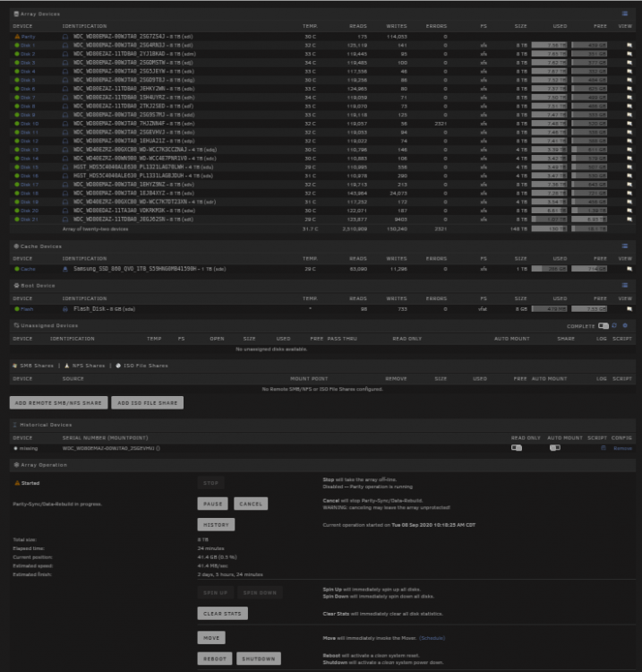Open script icon for the missing historical device
Viewport: 642px width, 672px height.
point(603,448)
